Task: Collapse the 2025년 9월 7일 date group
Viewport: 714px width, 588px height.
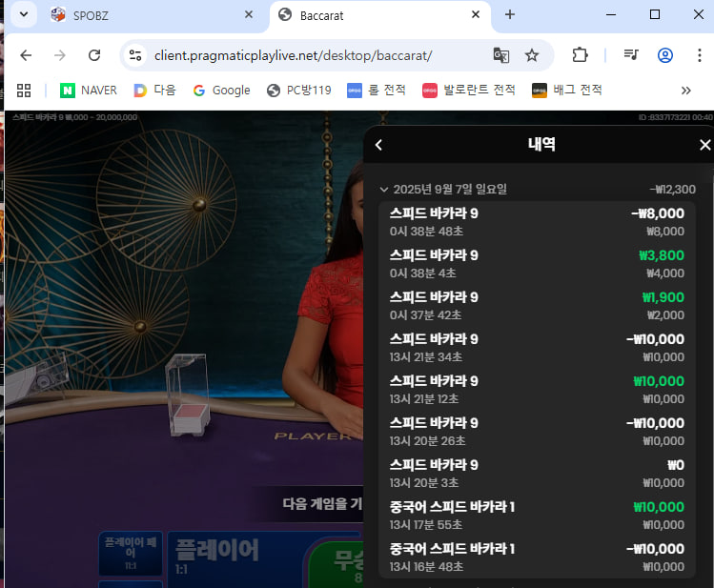Action: click(384, 189)
